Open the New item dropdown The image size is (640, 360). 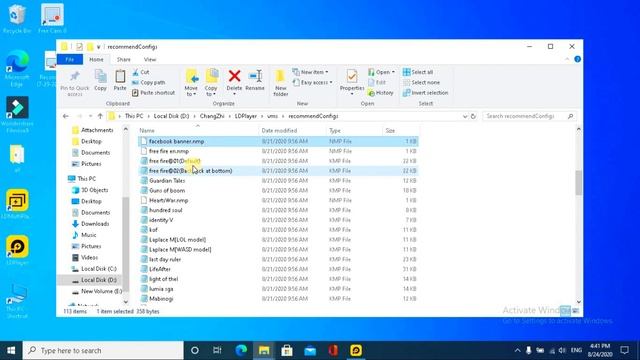point(311,72)
